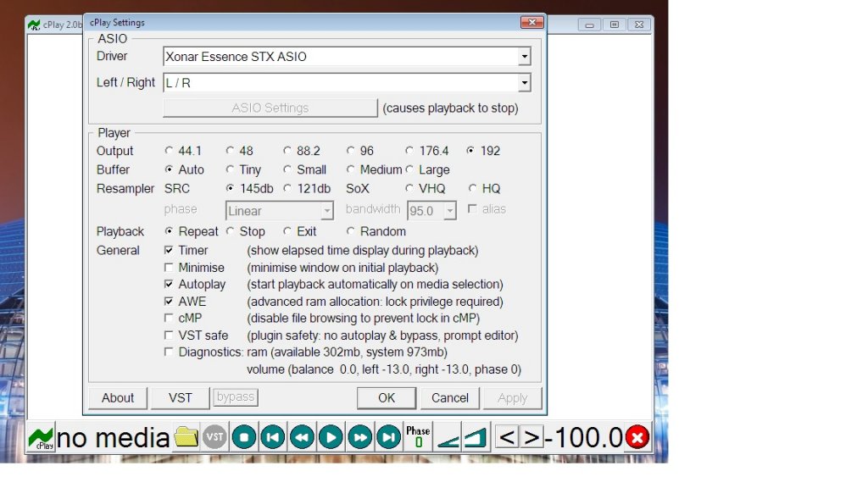Image resolution: width=868 pixels, height=488 pixels.
Task: Click the Apply button
Action: pyautogui.click(x=512, y=398)
